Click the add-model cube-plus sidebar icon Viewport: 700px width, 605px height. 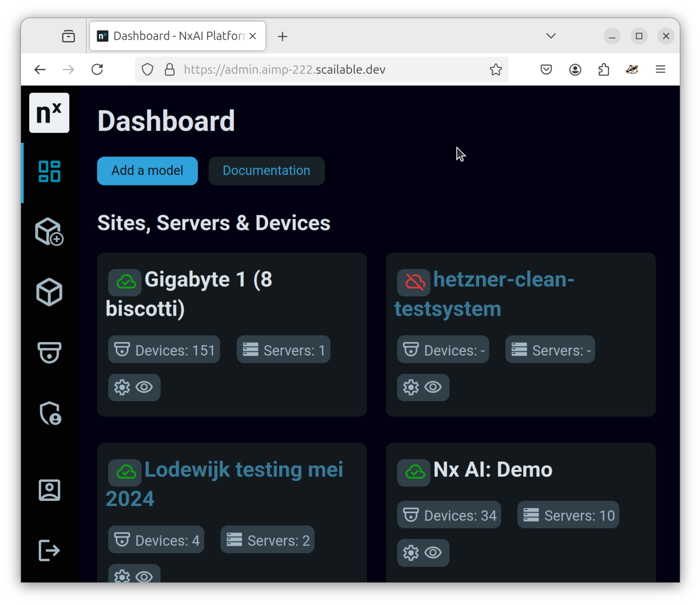(x=49, y=232)
